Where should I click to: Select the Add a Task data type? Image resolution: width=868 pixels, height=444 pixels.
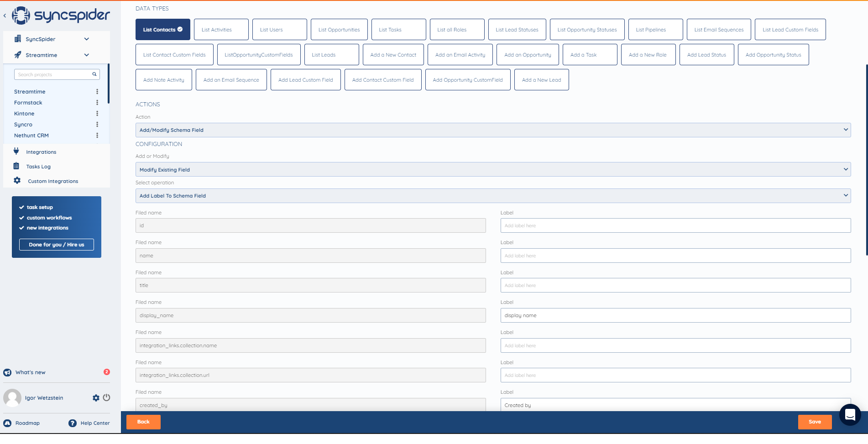coord(590,55)
